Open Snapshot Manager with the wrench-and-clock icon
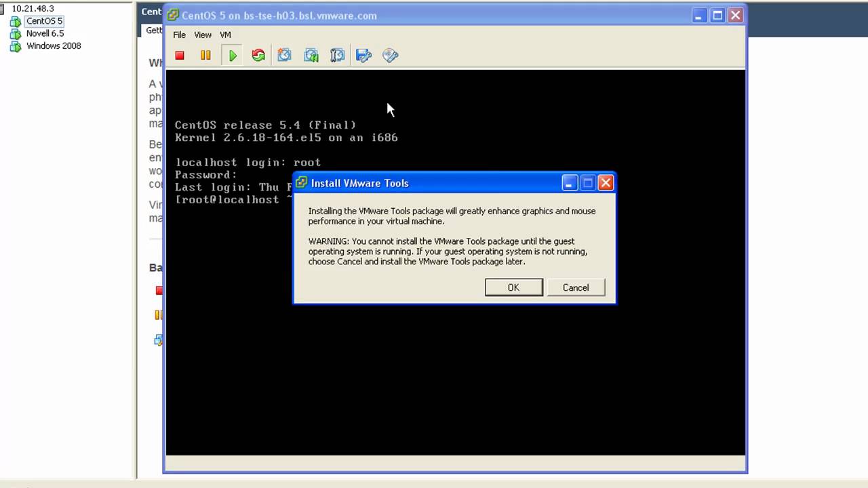868x488 pixels. coord(338,56)
